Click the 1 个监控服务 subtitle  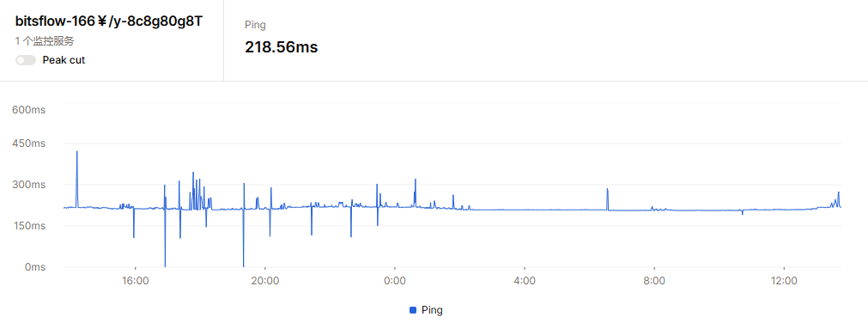tap(45, 41)
